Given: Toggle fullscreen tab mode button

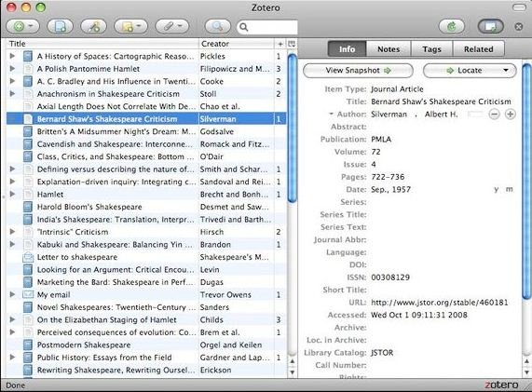Looking at the screenshot, I should pos(491,26).
